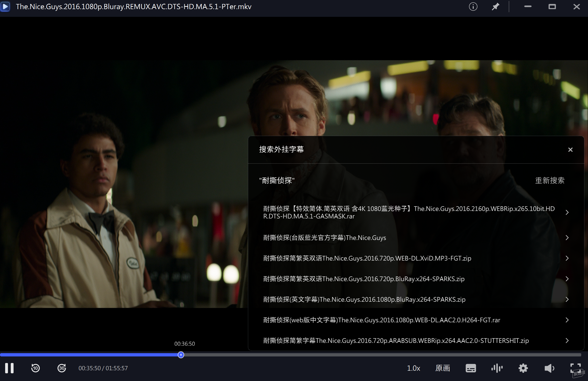588x381 pixels.
Task: Expand the WEB-DL.XviD.MP3-FGT.zip result arrow
Action: pos(567,258)
